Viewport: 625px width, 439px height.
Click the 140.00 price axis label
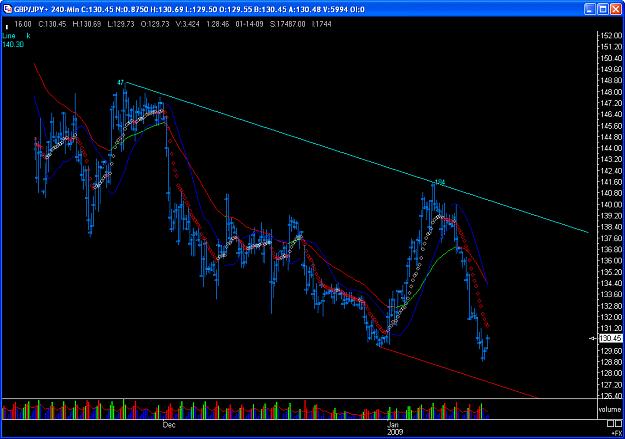click(611, 205)
